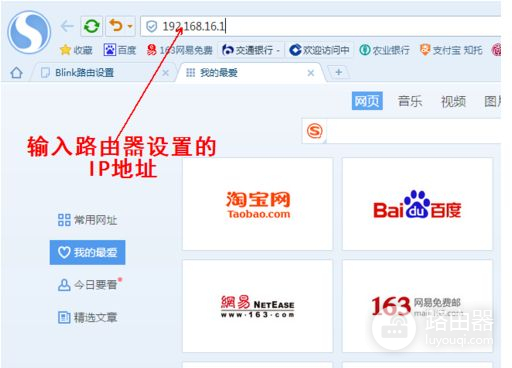Click the grid icon on 我的最爱 tab
Screen dimensions: 512x368
[190, 72]
